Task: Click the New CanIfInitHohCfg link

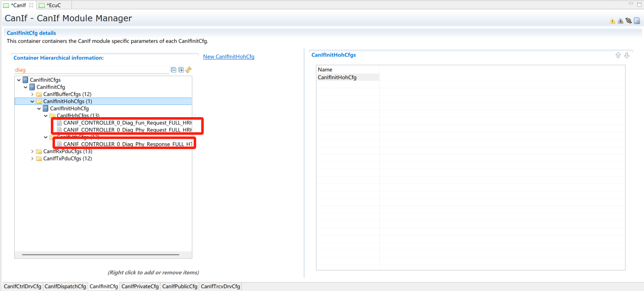Action: coord(229,57)
